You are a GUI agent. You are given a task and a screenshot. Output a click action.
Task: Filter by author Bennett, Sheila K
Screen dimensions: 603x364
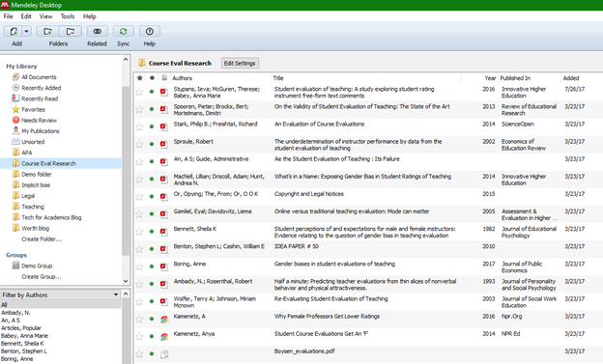click(22, 344)
